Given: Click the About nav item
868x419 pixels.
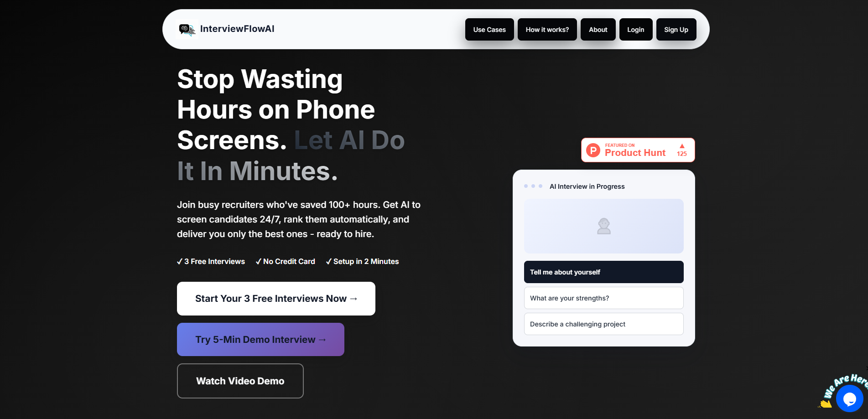Looking at the screenshot, I should point(598,29).
